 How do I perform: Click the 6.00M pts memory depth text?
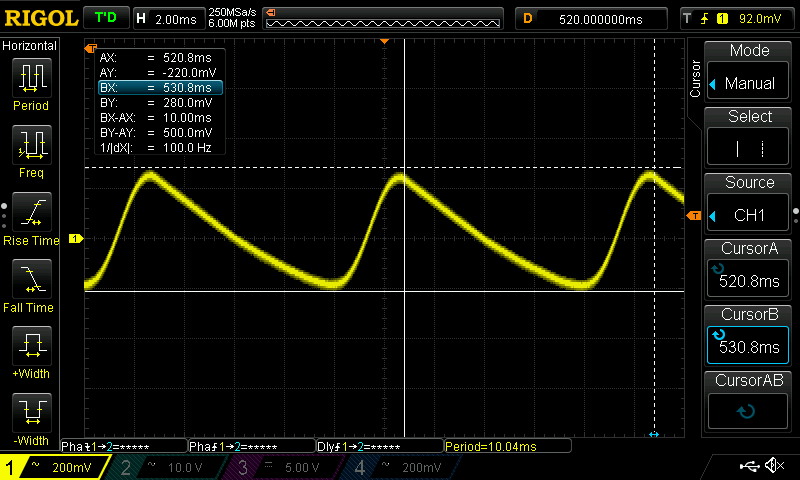(232, 23)
